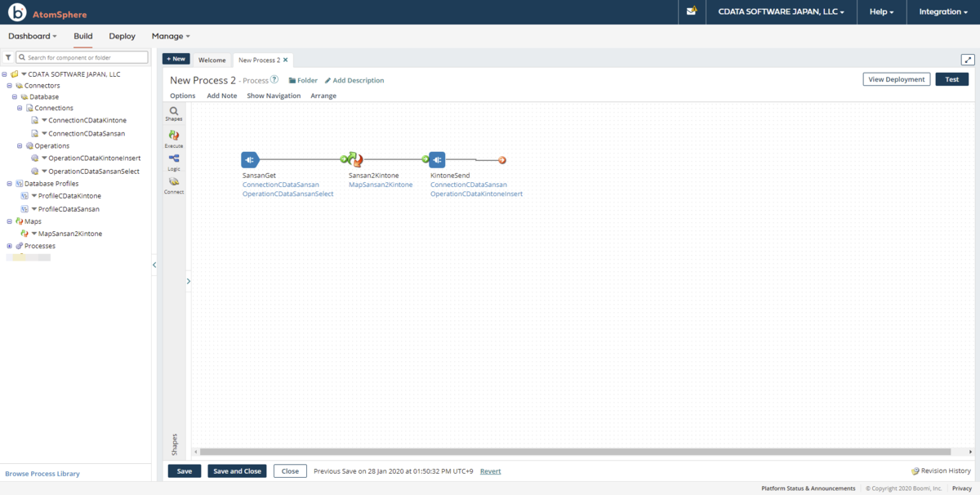Open the Options menu
980x495 pixels.
tap(183, 96)
